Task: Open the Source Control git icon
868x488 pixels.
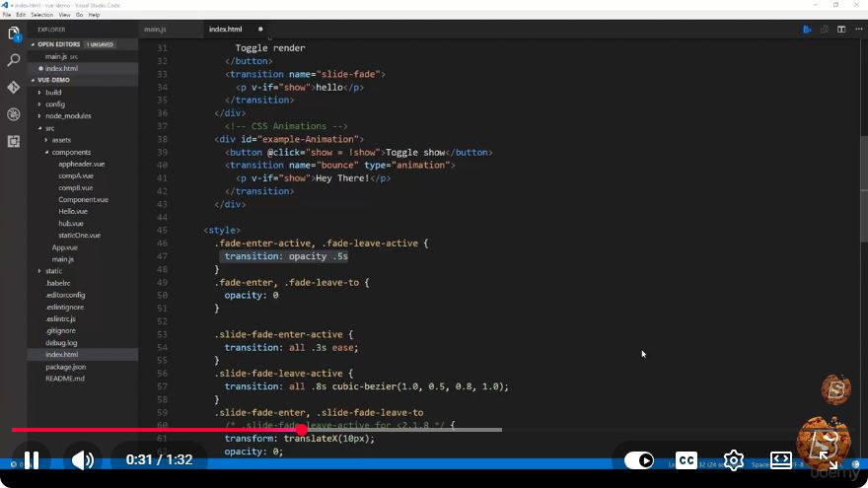Action: click(14, 88)
